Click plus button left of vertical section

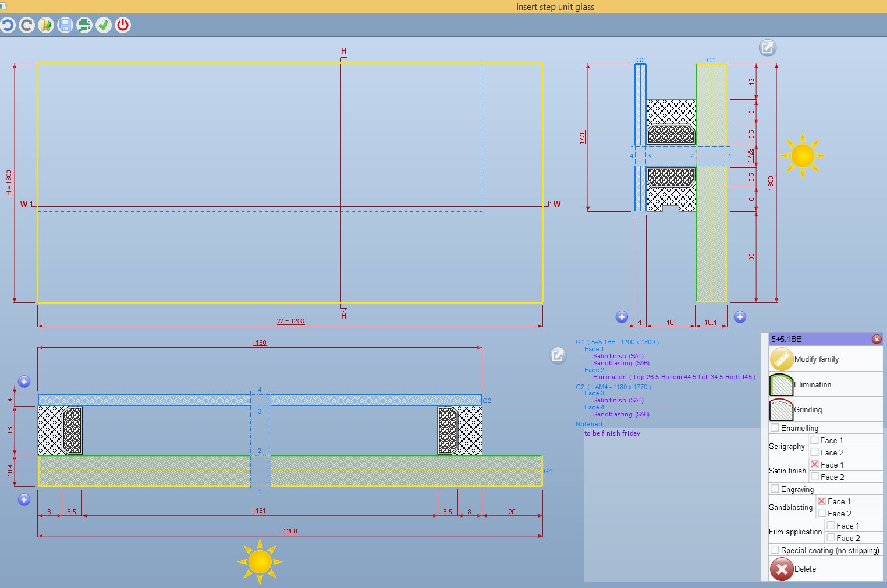point(622,317)
